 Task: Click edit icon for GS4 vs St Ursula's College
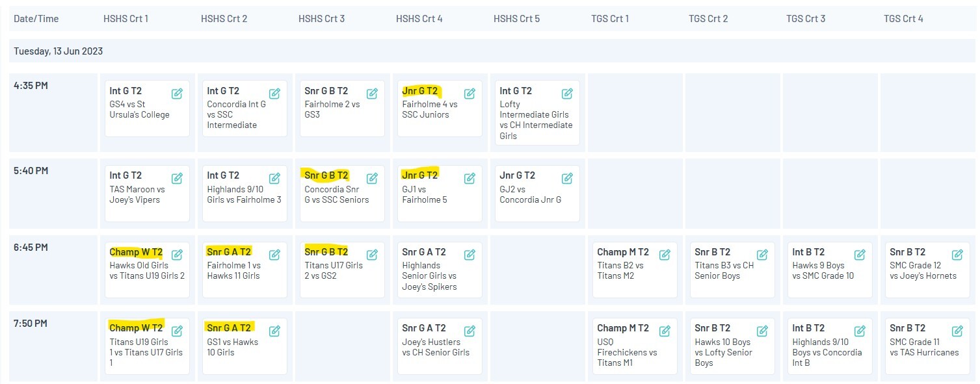click(177, 94)
